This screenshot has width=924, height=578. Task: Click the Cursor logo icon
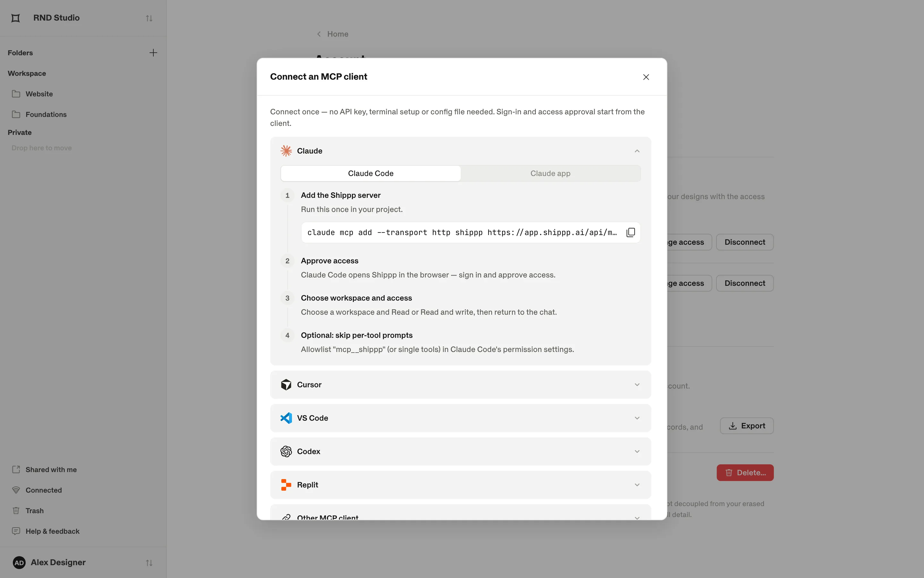point(286,385)
